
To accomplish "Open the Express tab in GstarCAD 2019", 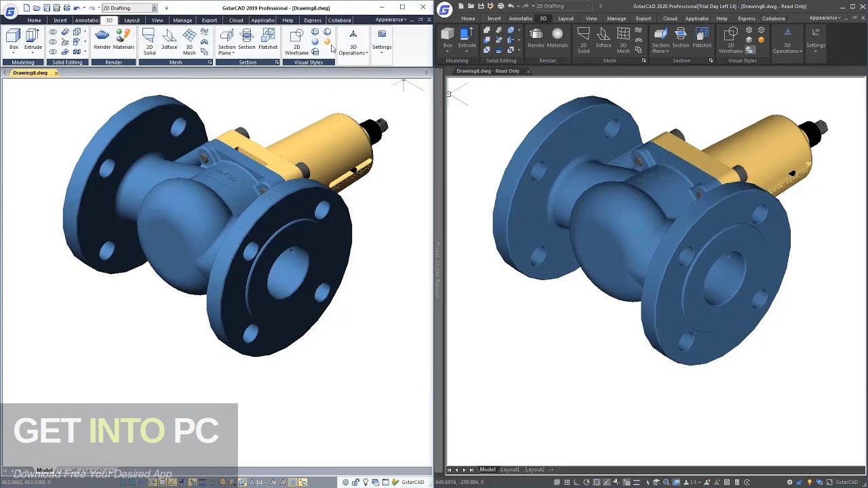I will (x=313, y=20).
